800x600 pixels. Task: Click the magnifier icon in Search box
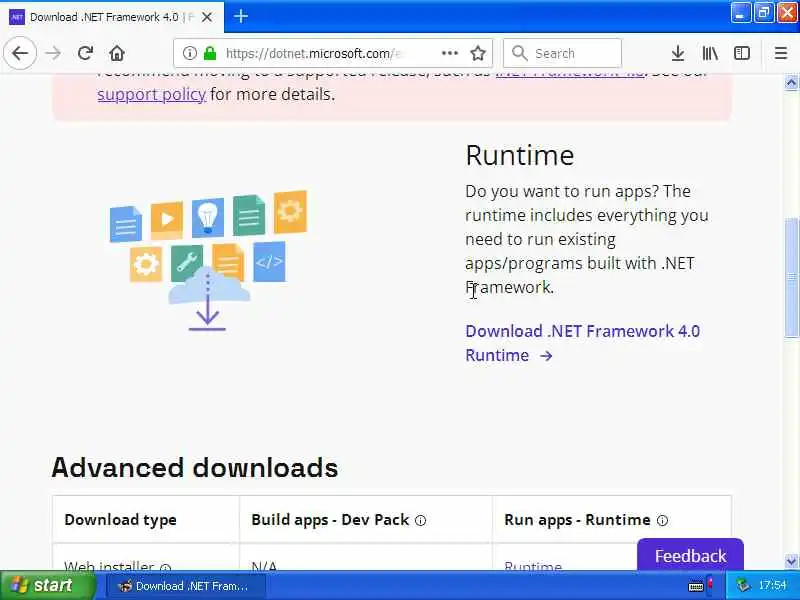tap(519, 53)
